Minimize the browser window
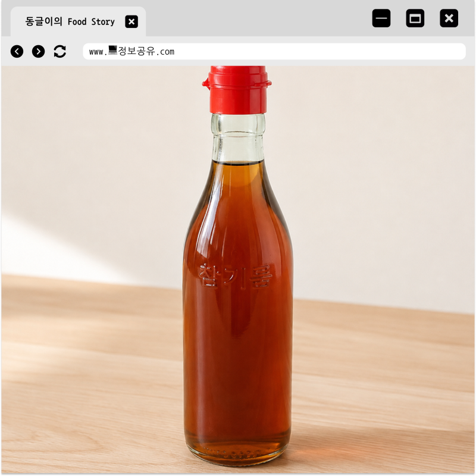 [x=381, y=18]
